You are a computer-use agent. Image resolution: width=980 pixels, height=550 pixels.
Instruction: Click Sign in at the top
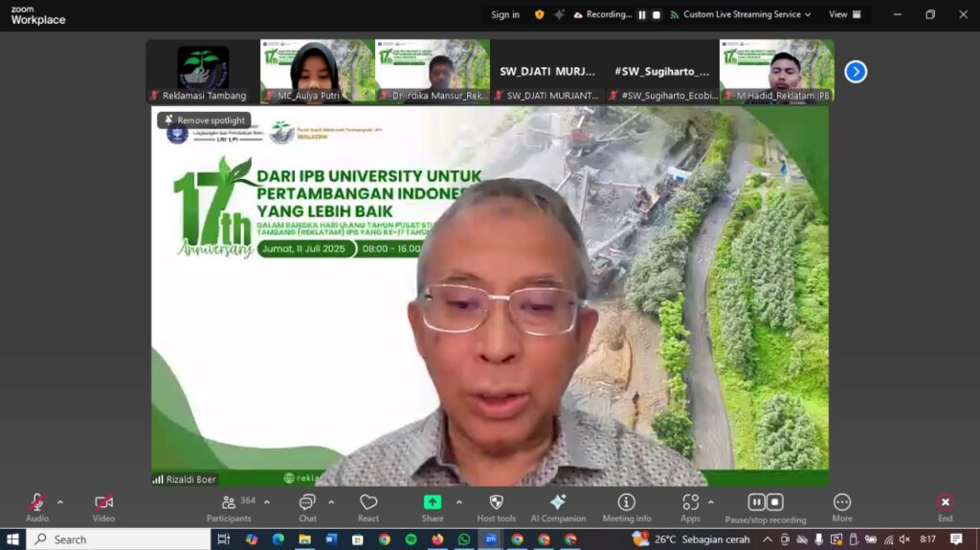505,14
